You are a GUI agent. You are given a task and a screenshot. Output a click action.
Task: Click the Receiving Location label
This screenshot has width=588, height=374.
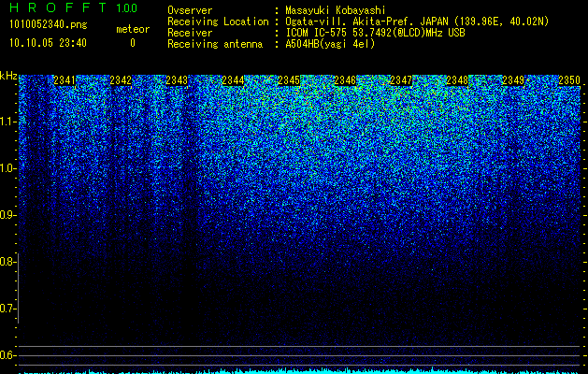click(218, 22)
